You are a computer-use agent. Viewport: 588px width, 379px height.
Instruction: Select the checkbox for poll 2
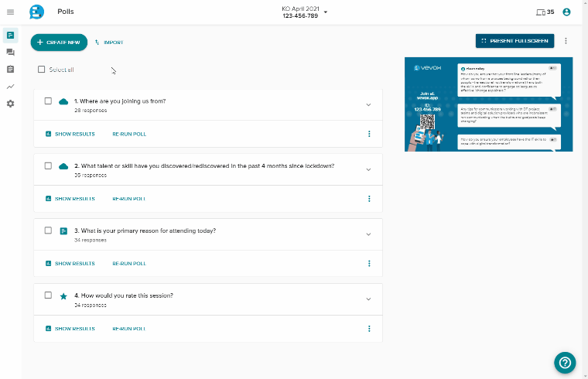(48, 166)
